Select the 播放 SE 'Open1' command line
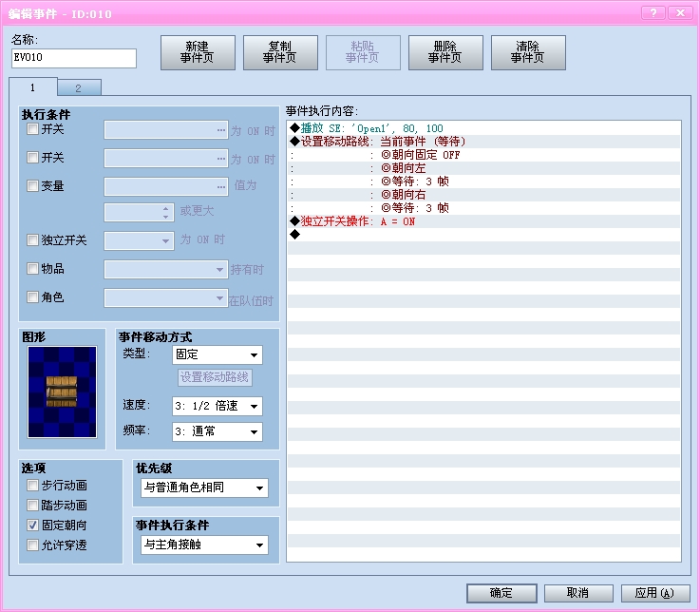700x612 pixels. click(484, 128)
